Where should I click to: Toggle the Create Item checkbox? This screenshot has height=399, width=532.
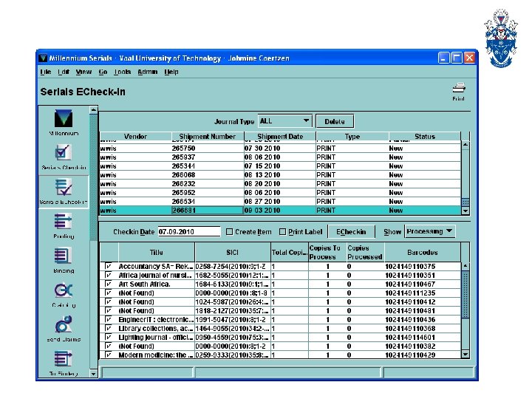pos(229,232)
